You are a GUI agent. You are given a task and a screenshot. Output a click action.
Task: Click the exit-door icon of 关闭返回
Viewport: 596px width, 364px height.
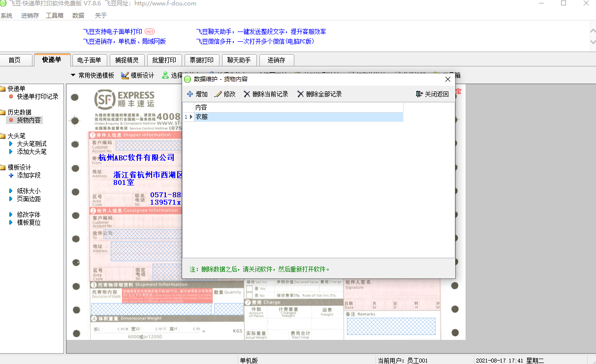coord(419,94)
